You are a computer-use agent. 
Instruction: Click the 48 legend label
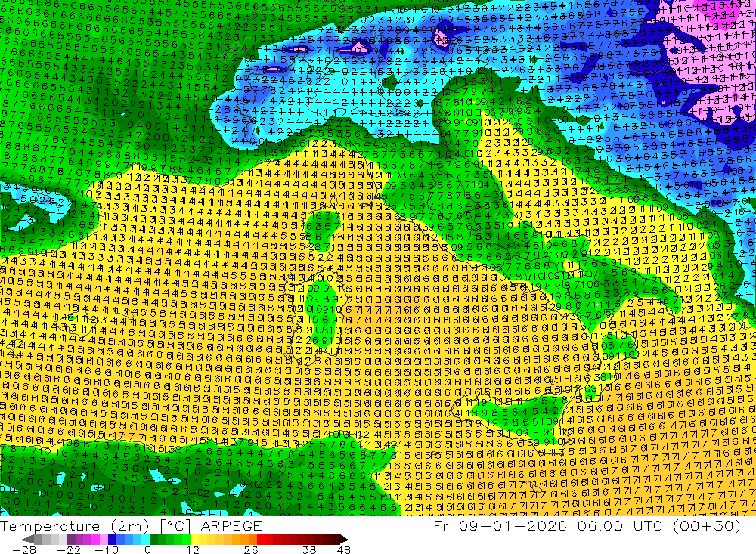pyautogui.click(x=344, y=549)
